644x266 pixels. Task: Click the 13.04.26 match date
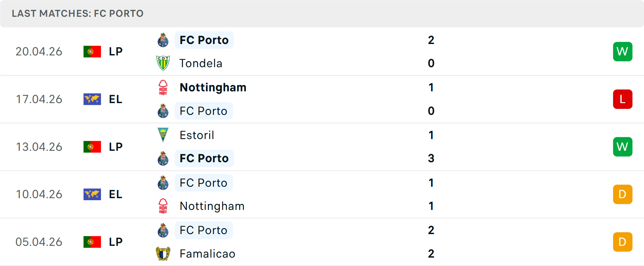(x=39, y=147)
